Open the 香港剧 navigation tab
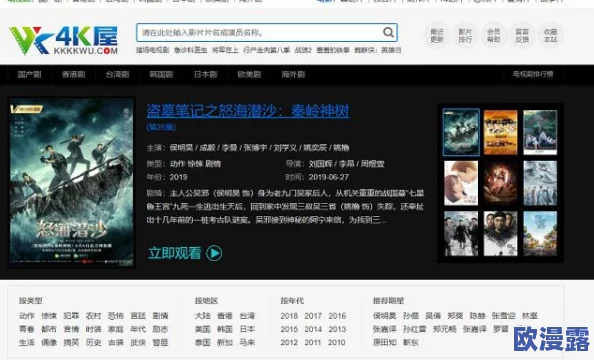Image resolution: width=594 pixels, height=360 pixels. pyautogui.click(x=73, y=75)
